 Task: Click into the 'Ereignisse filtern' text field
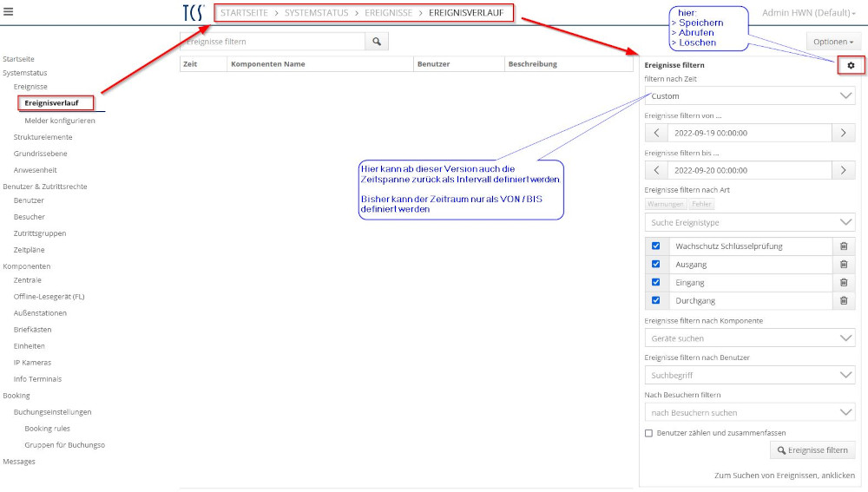pyautogui.click(x=273, y=42)
